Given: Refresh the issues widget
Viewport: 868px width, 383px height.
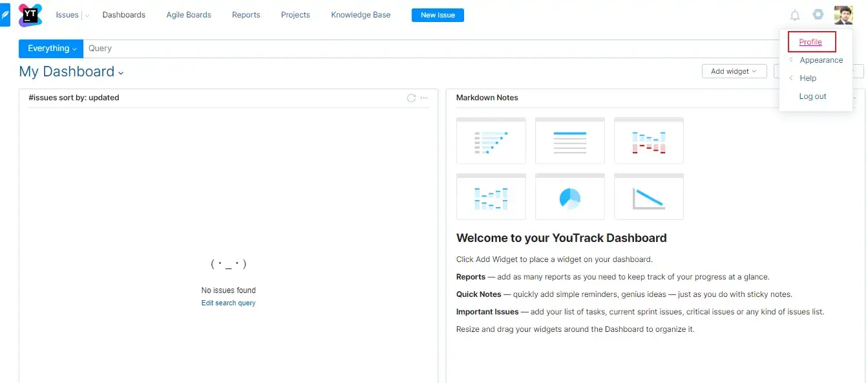Looking at the screenshot, I should point(411,98).
